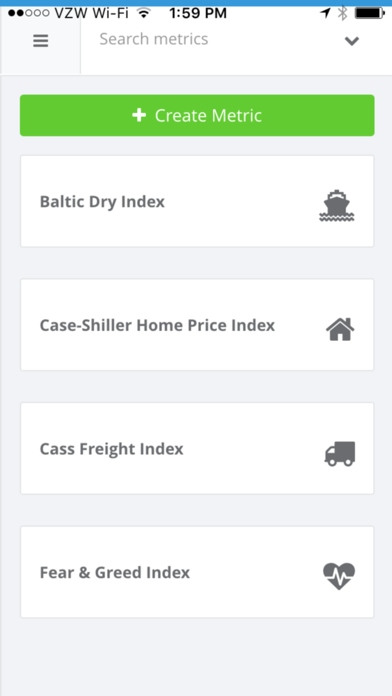Tap the signal strength dots
Viewport: 392px width, 696px height.
pos(28,13)
